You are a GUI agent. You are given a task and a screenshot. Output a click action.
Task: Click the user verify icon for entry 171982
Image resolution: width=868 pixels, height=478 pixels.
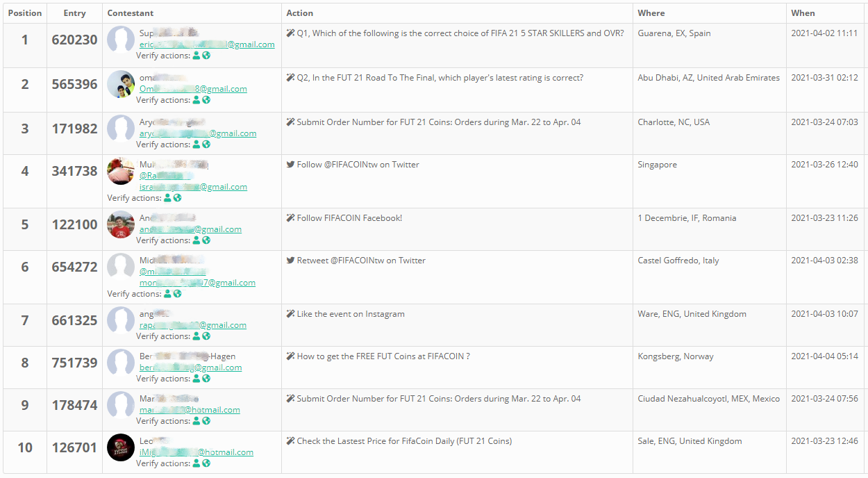197,145
